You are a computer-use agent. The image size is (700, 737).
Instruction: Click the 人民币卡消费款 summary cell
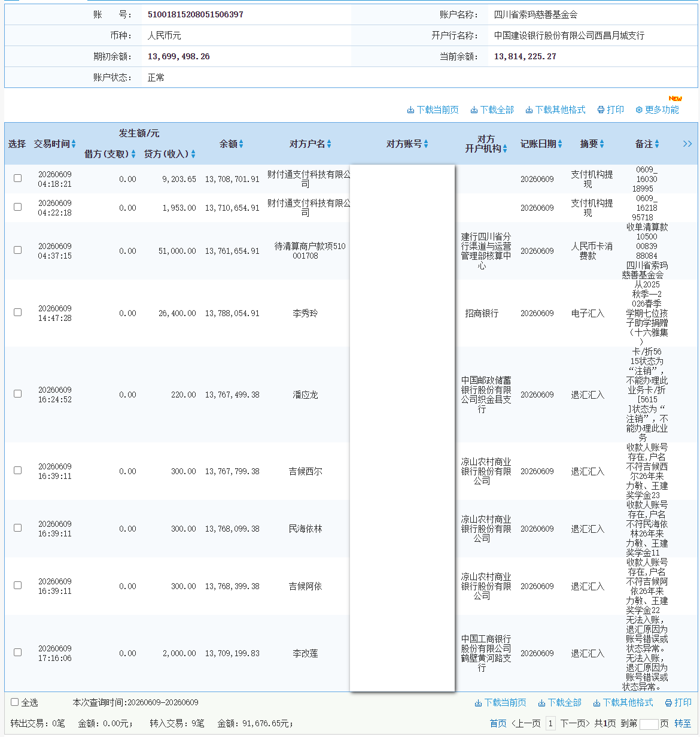click(x=592, y=251)
